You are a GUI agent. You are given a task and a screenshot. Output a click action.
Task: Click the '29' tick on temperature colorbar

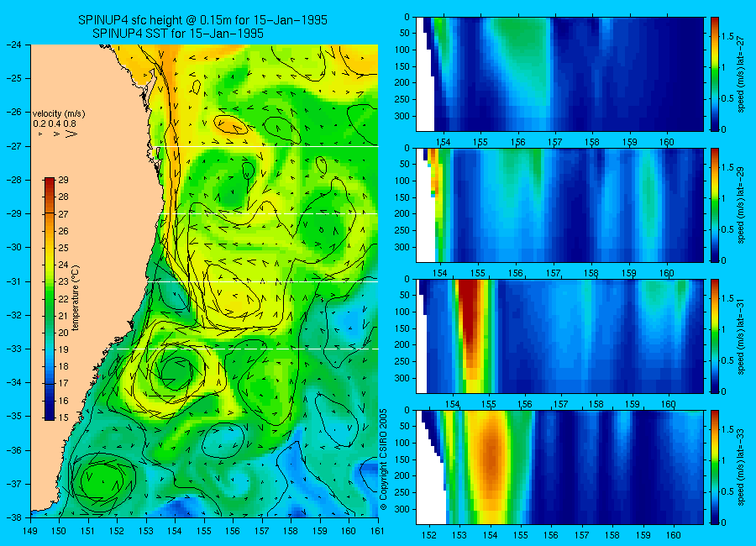[x=63, y=180]
